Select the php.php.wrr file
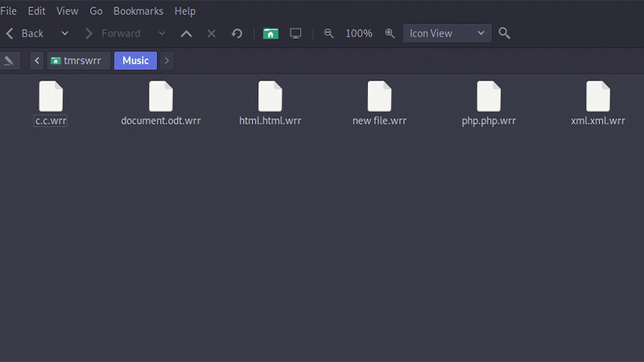The width and height of the screenshot is (644, 362). tap(489, 103)
